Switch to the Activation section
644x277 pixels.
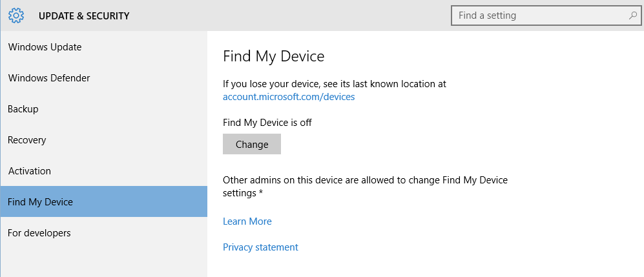point(30,171)
